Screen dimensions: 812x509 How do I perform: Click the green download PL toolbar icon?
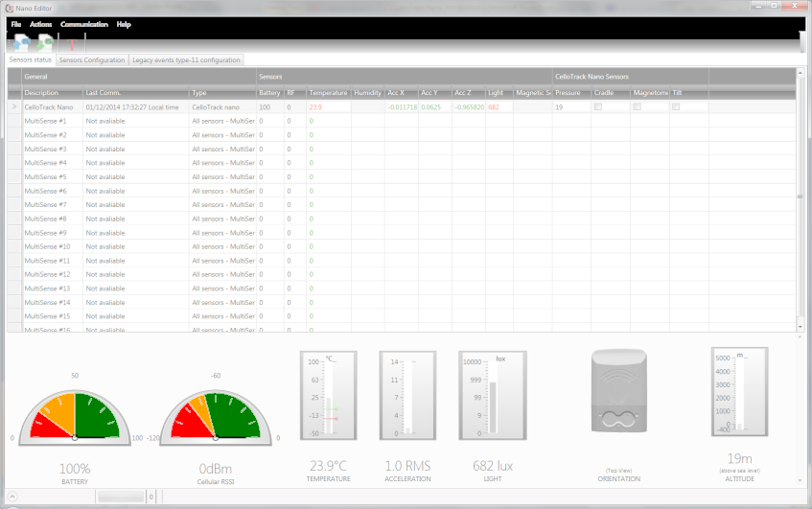[x=46, y=42]
